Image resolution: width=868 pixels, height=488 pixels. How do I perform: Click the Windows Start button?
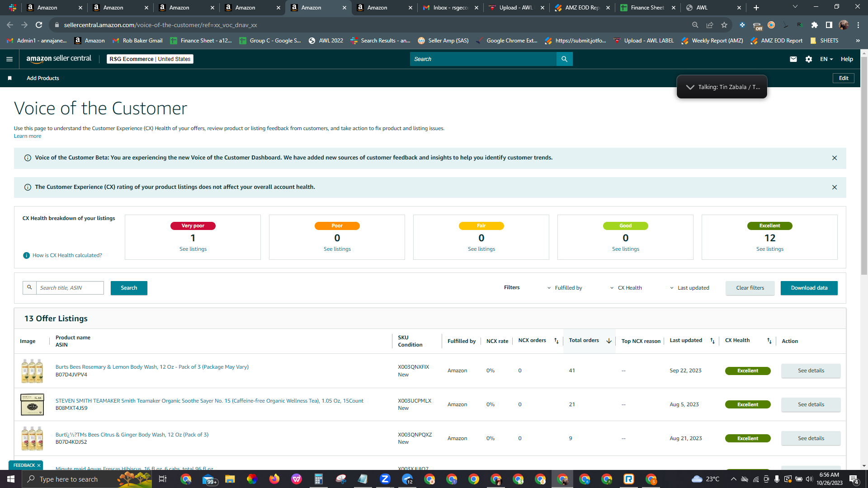(x=11, y=479)
